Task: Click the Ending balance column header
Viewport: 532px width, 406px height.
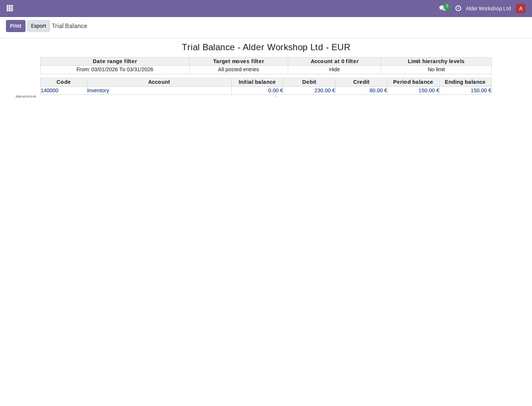Action: click(465, 82)
